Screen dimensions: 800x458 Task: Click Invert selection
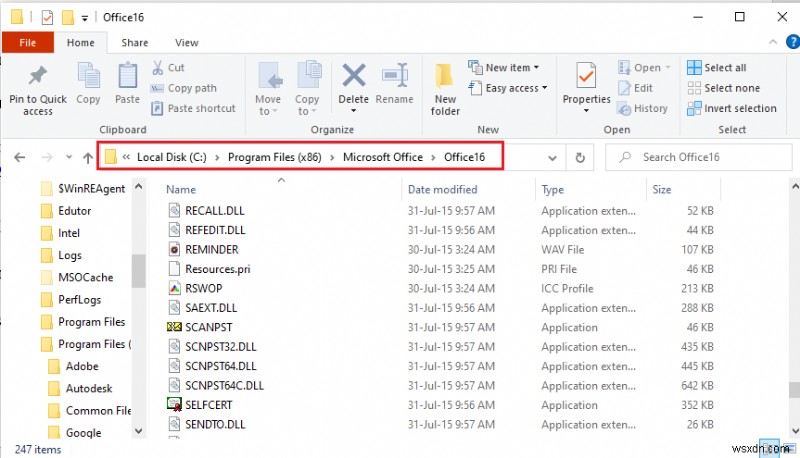(732, 108)
